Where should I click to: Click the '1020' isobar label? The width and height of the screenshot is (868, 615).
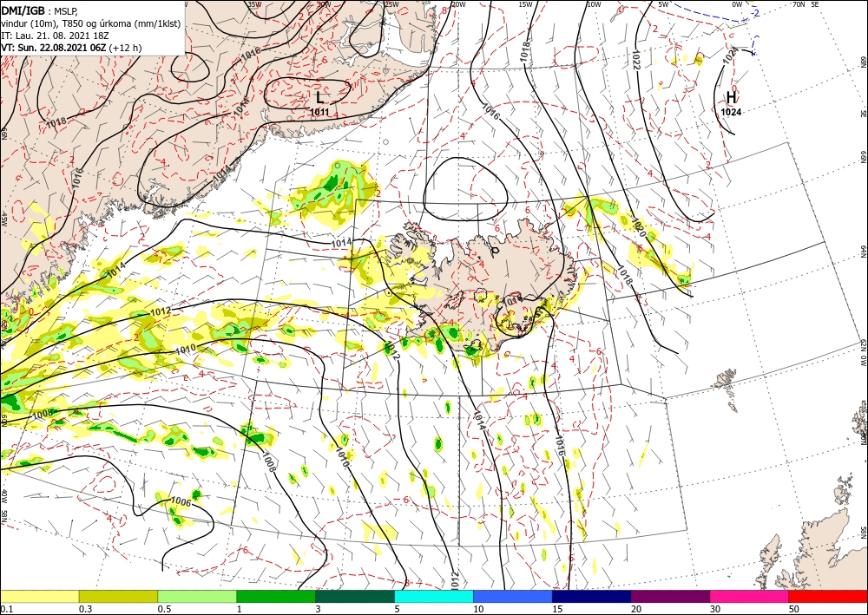638,226
